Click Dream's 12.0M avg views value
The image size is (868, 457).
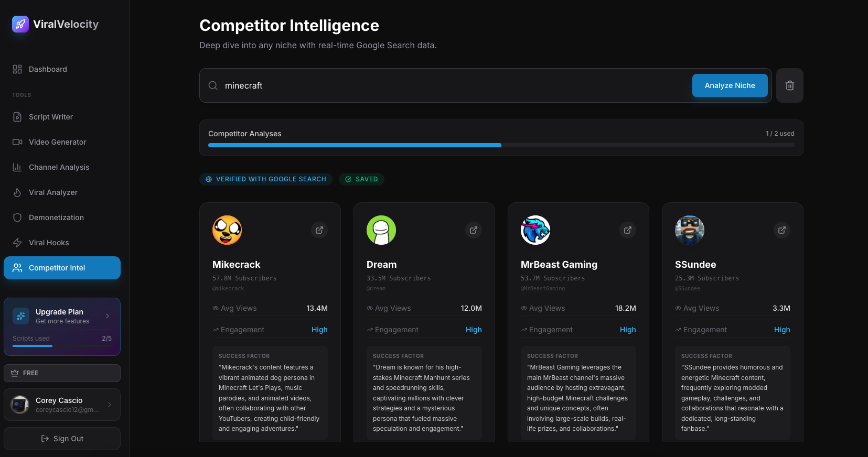(471, 308)
